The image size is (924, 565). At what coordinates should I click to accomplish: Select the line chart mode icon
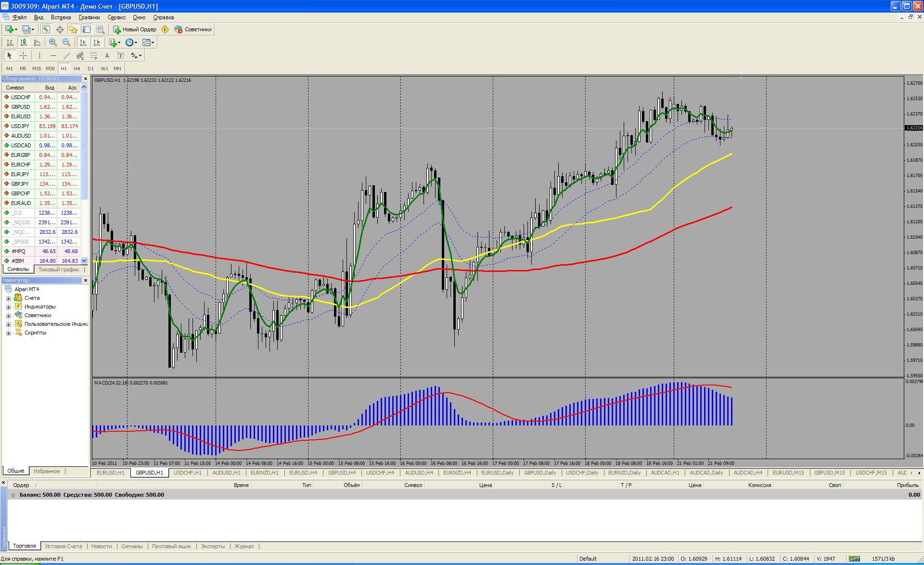[37, 42]
